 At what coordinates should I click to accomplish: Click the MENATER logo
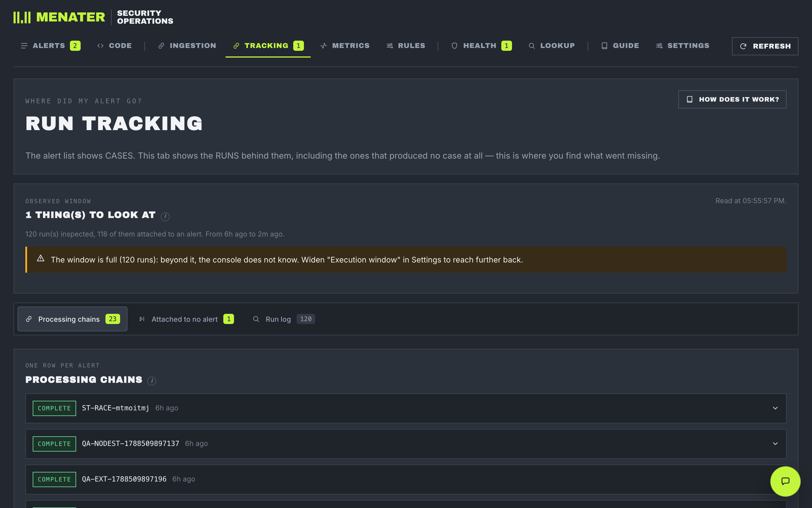coord(59,17)
